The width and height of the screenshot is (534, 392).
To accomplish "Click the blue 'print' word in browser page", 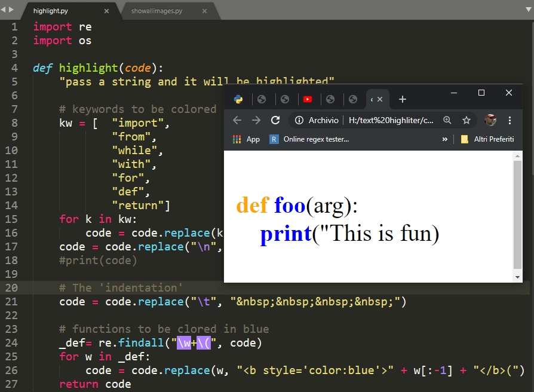I will coord(286,234).
